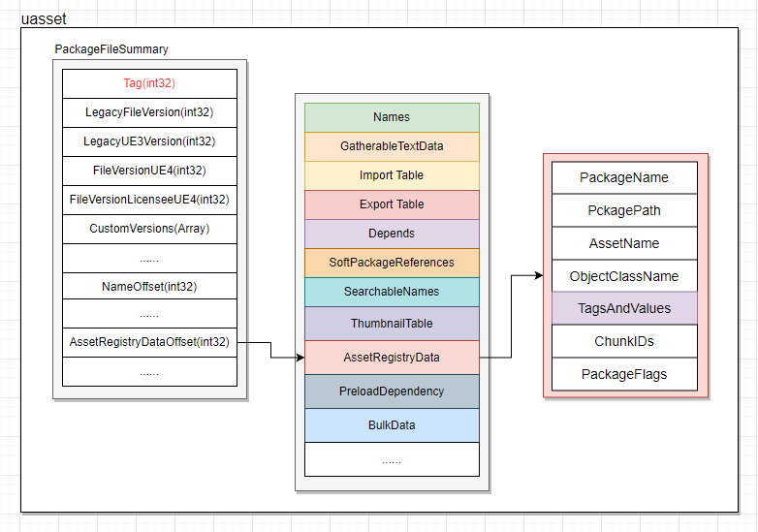Click the PreloadDependency block
Viewport: 758px width, 532px height.
tap(392, 391)
